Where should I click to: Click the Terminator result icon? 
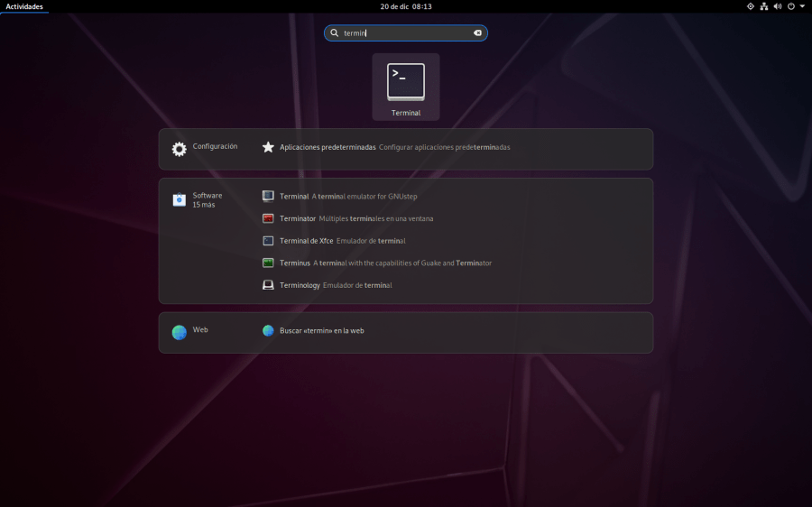tap(268, 218)
